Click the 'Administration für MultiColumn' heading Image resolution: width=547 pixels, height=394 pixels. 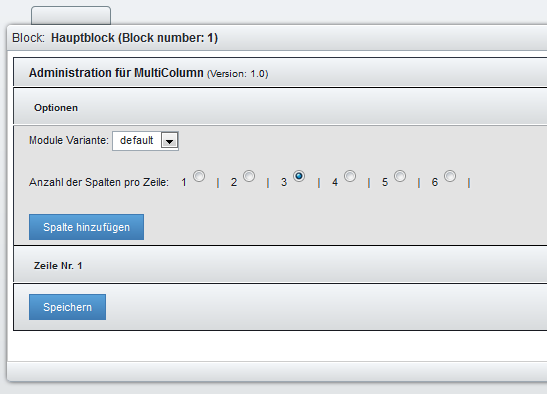click(x=116, y=73)
